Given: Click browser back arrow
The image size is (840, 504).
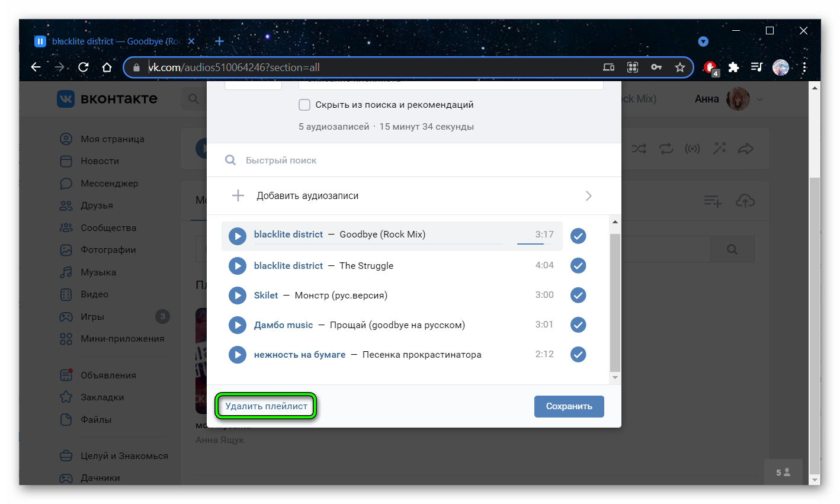Looking at the screenshot, I should [x=36, y=67].
